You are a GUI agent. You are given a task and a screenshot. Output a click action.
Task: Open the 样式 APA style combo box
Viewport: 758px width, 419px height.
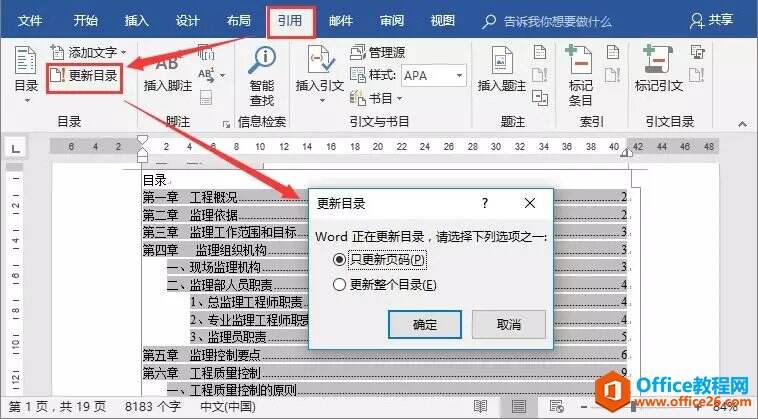(x=434, y=75)
